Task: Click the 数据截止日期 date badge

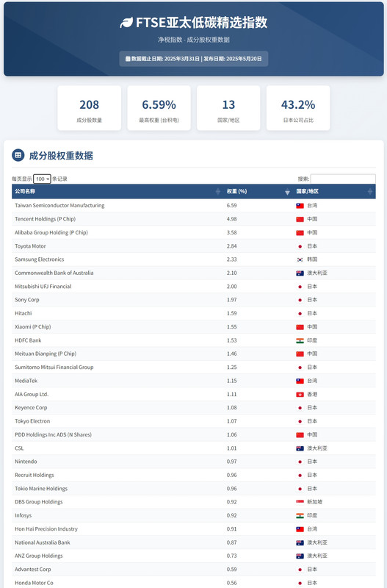Action: 194,59
